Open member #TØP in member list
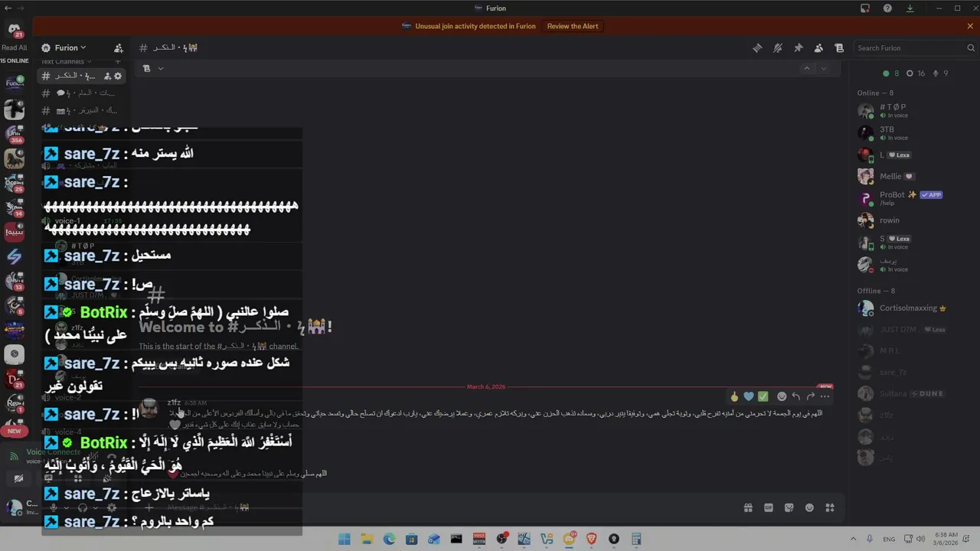The height and width of the screenshot is (551, 980). tap(907, 111)
